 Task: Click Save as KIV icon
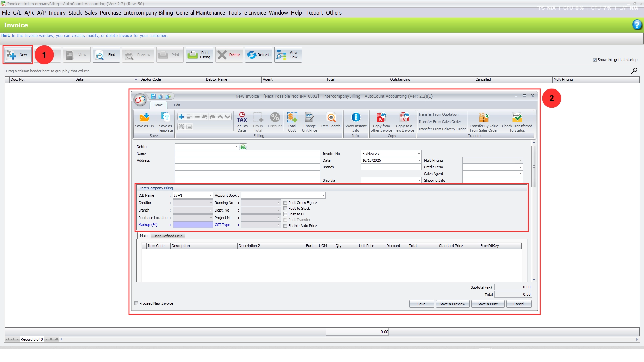pos(144,121)
